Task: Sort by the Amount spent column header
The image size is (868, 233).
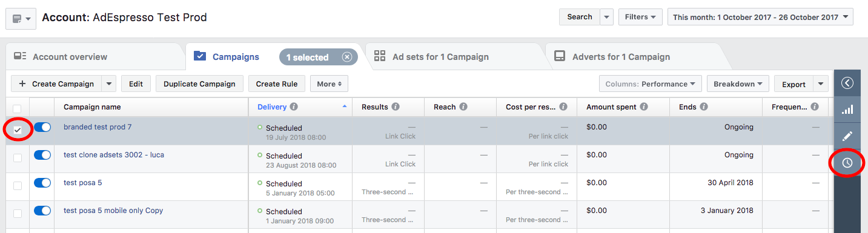Action: click(611, 107)
